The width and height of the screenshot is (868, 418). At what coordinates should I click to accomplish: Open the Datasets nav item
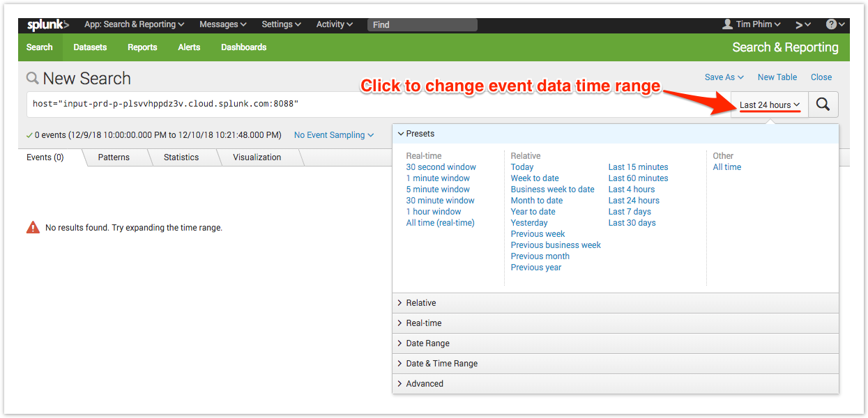pyautogui.click(x=90, y=47)
